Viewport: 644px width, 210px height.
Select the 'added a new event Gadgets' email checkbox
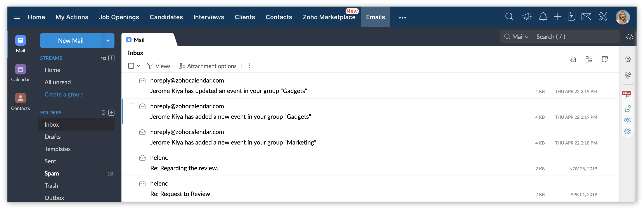pos(132,107)
